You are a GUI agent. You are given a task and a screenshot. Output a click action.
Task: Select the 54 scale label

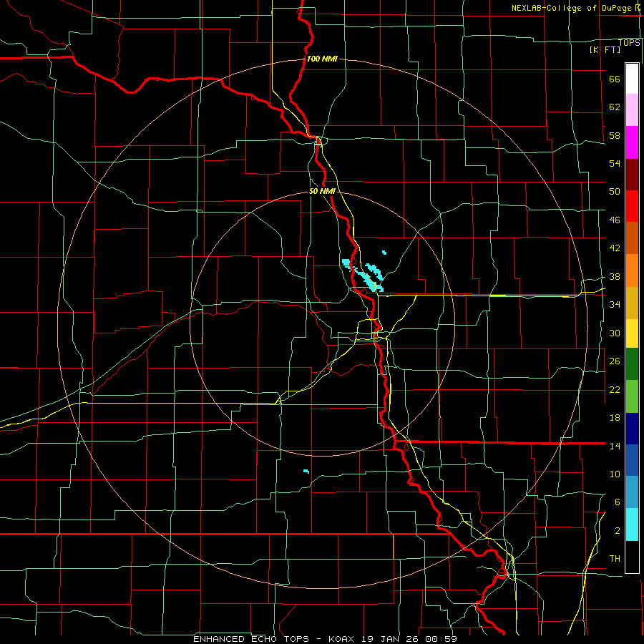615,163
